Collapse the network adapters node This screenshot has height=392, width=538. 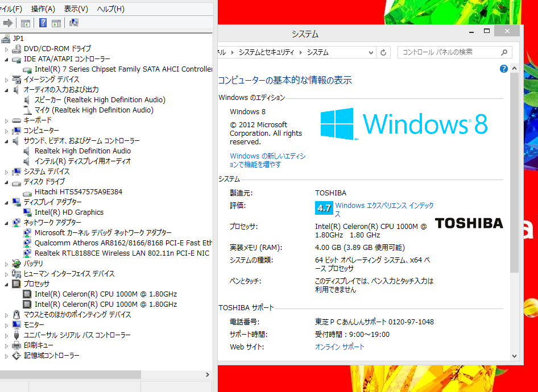[x=6, y=223]
